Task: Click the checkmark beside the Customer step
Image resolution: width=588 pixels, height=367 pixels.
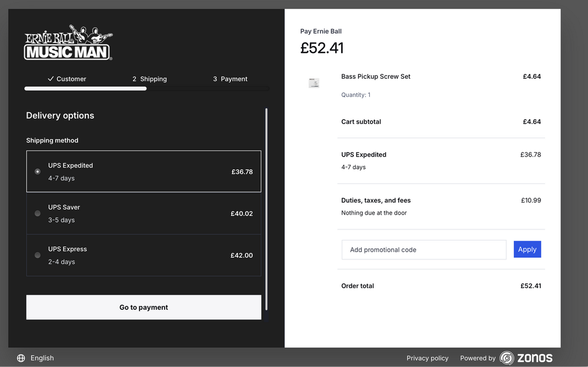Action: pyautogui.click(x=51, y=79)
